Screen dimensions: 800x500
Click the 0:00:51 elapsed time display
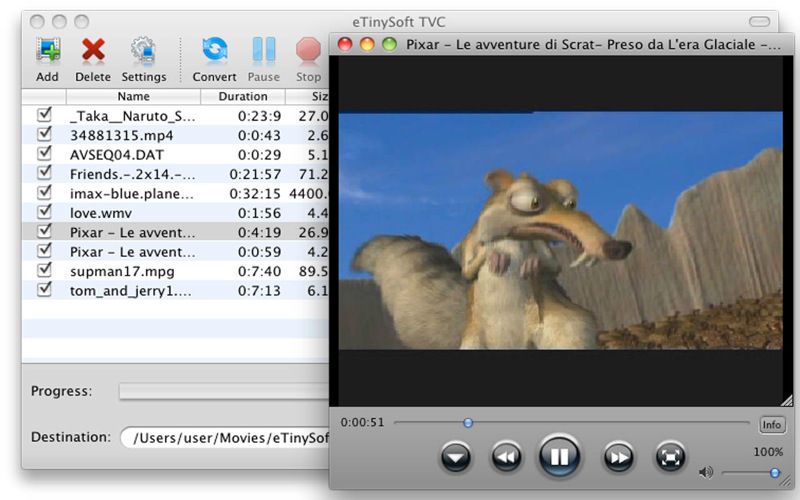point(362,422)
